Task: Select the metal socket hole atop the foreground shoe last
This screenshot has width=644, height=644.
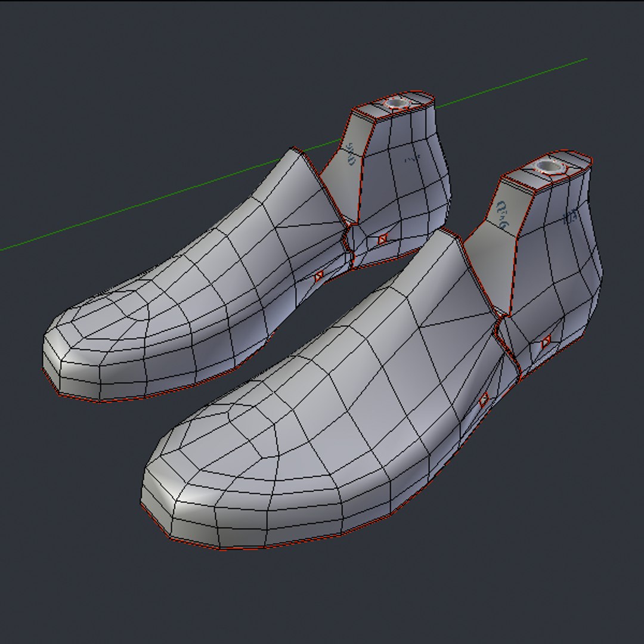Action: [x=549, y=167]
